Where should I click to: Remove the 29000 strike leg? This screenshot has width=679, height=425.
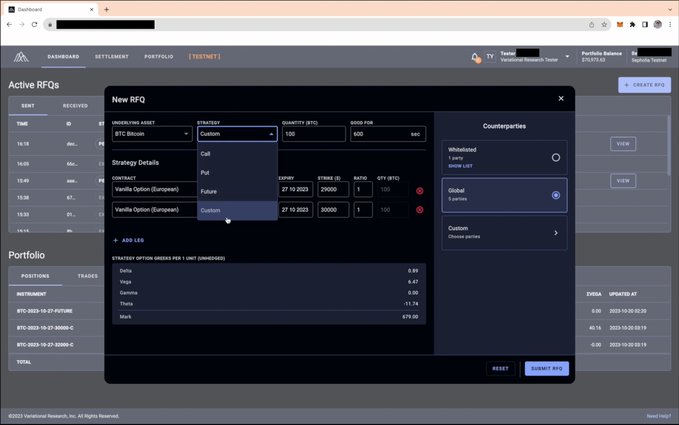[420, 191]
